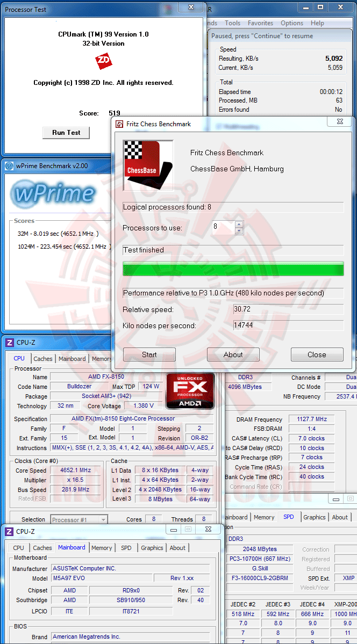Click the BIOS brand American Megatrends Inc.
The width and height of the screenshot is (357, 644).
(130, 636)
